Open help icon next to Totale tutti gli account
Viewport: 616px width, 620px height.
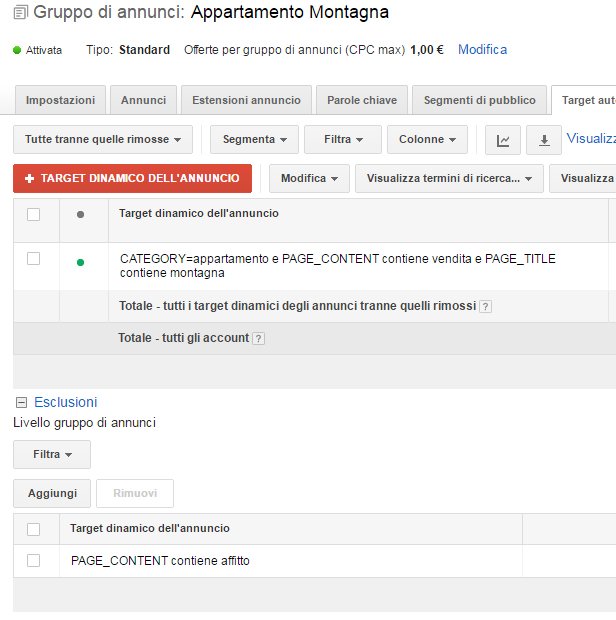pyautogui.click(x=258, y=338)
